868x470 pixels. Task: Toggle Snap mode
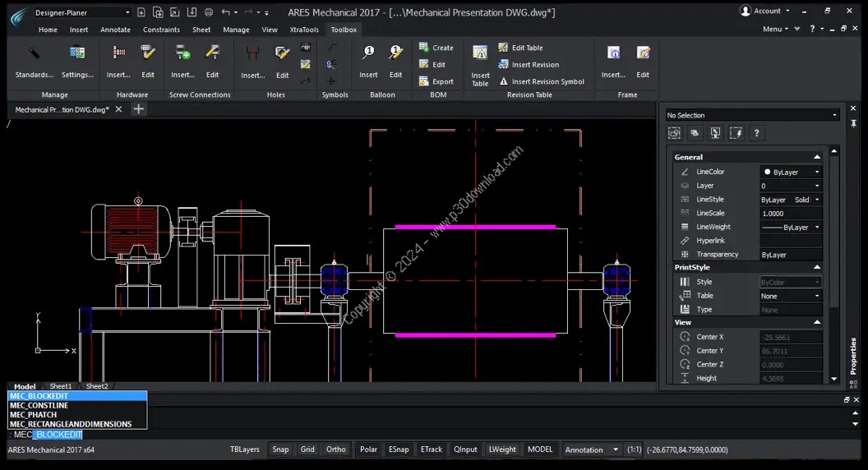(x=280, y=449)
